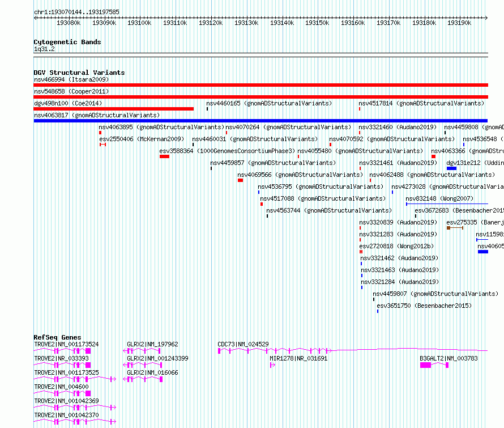Screen dimensions: 504x428
Task: Select nsv3321462 (Audano2019) label
Action: coord(399,258)
